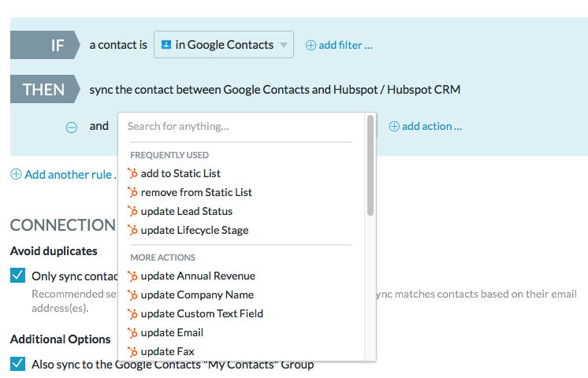
Task: Click HubSpot icon next to 'update Fax'
Action: (x=132, y=351)
